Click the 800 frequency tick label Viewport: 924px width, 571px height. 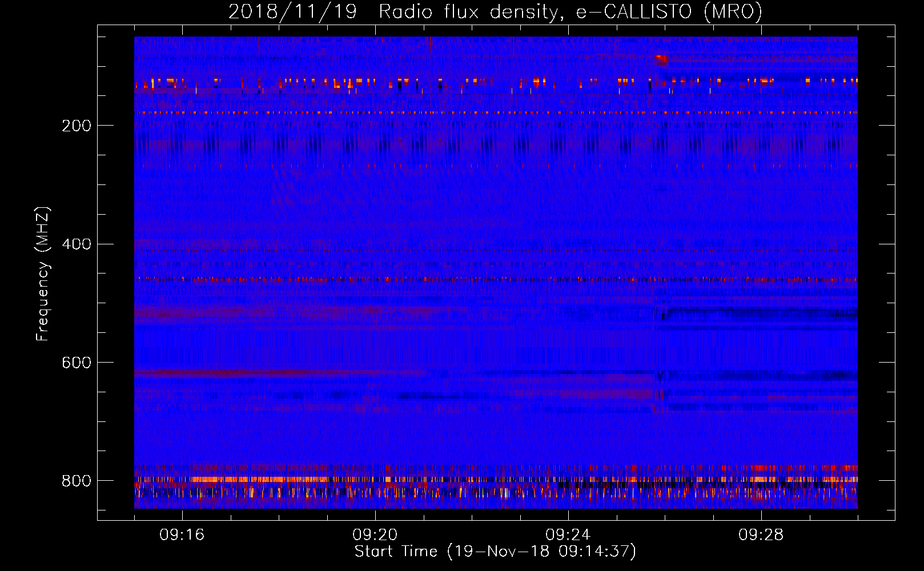[x=77, y=481]
